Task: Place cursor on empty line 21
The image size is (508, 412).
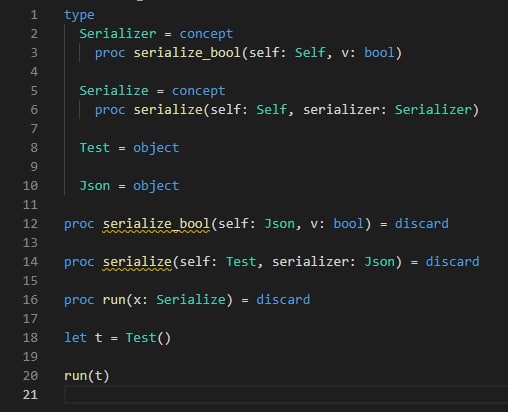Action: coord(286,395)
